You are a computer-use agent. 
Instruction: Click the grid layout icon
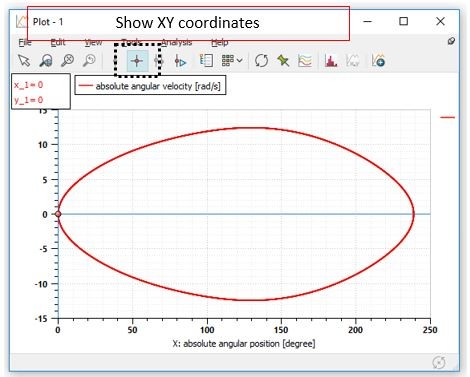coord(228,61)
